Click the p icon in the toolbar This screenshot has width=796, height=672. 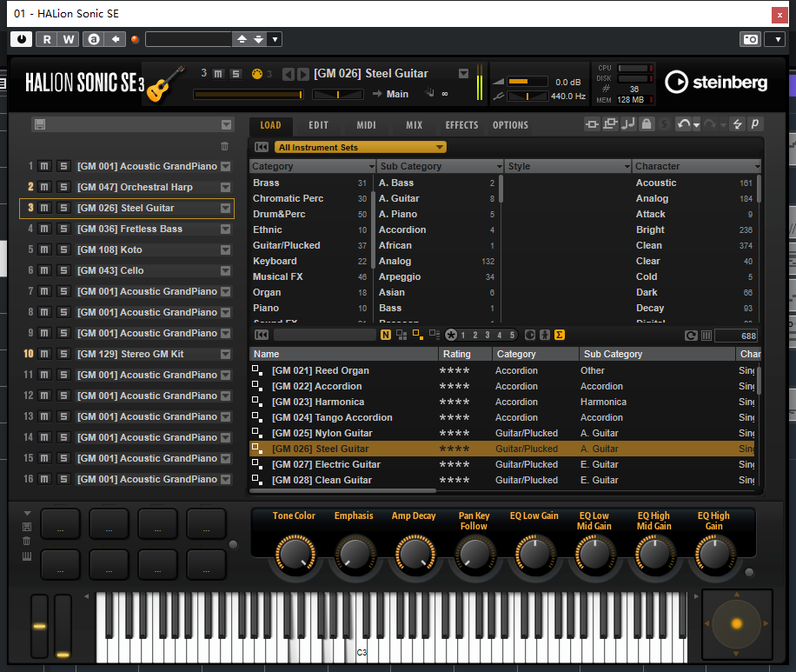[755, 124]
